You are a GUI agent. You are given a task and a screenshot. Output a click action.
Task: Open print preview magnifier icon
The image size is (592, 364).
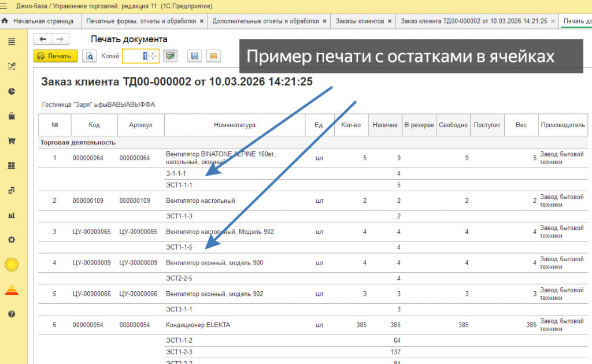click(90, 56)
